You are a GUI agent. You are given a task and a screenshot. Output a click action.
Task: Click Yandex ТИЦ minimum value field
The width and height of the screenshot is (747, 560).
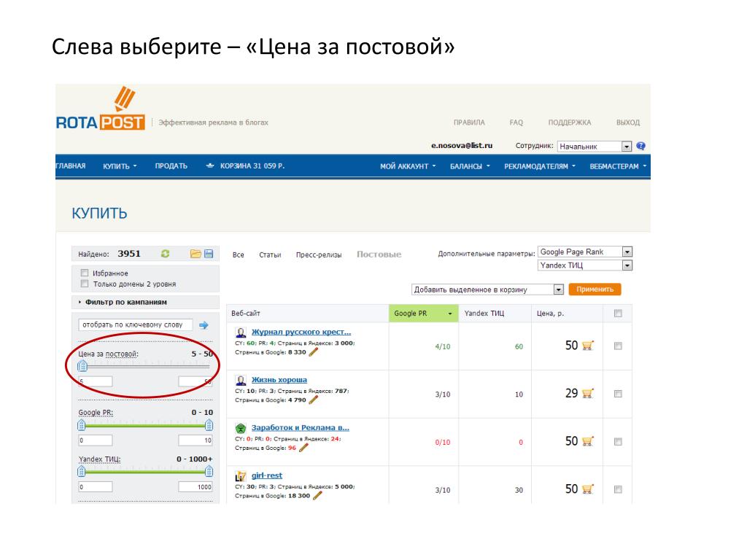[x=96, y=486]
